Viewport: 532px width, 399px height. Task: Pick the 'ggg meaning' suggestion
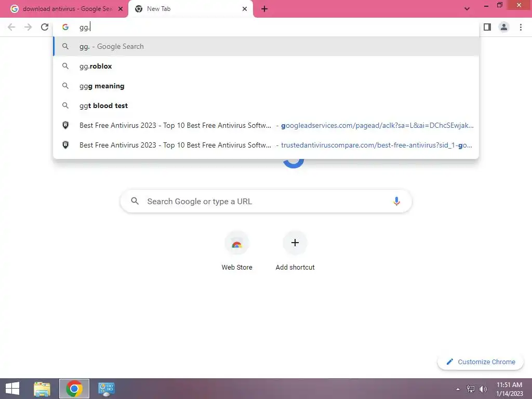pyautogui.click(x=266, y=86)
